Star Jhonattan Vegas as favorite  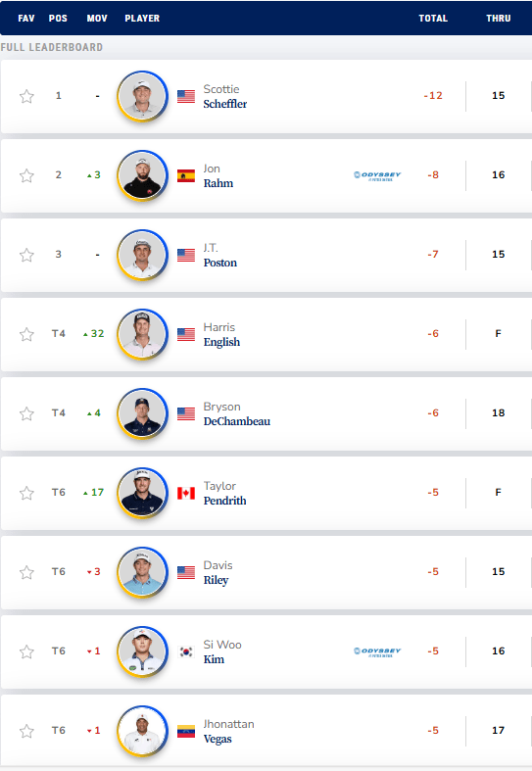26,731
